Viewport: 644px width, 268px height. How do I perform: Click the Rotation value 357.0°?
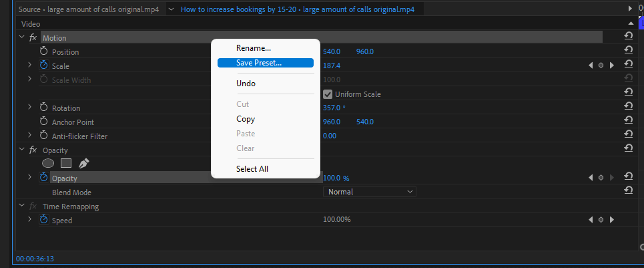coord(334,108)
